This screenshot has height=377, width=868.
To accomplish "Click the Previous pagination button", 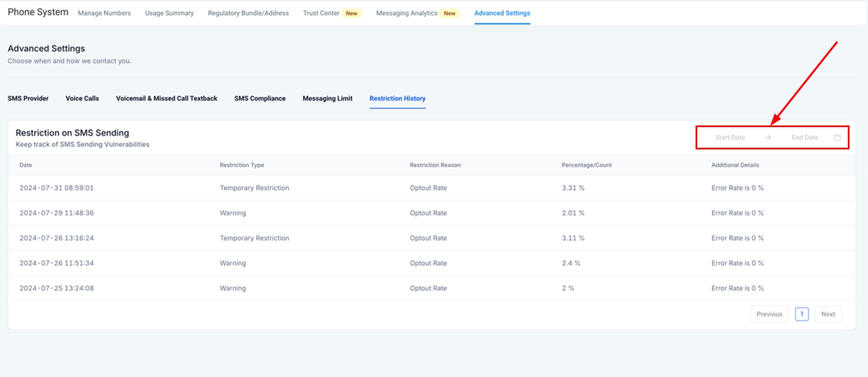I will (x=769, y=314).
